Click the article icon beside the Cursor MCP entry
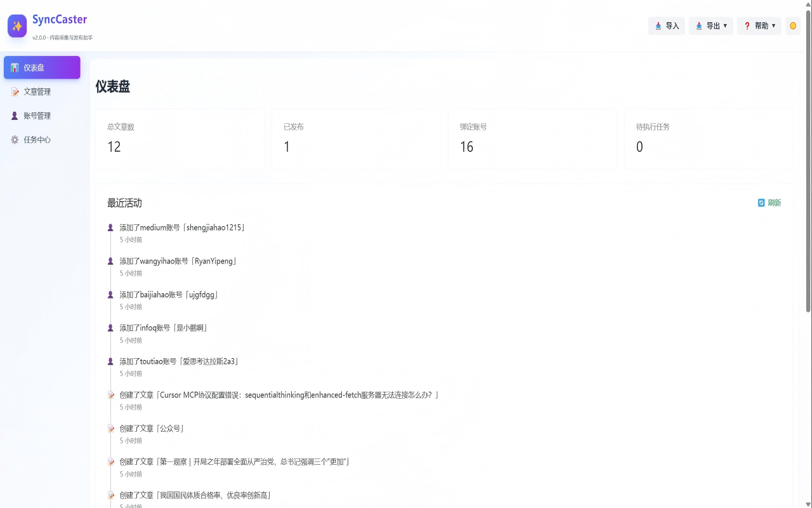The height and width of the screenshot is (508, 812). pos(111,396)
